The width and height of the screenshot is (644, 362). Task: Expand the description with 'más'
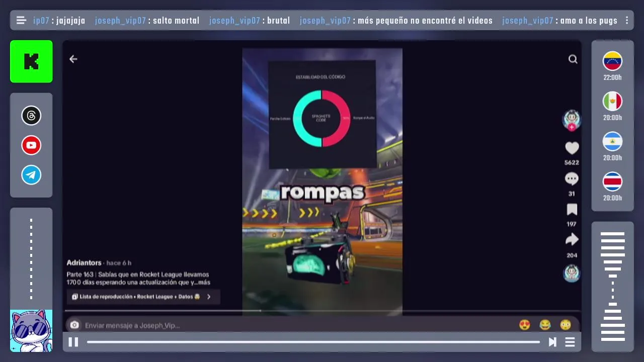(x=204, y=283)
